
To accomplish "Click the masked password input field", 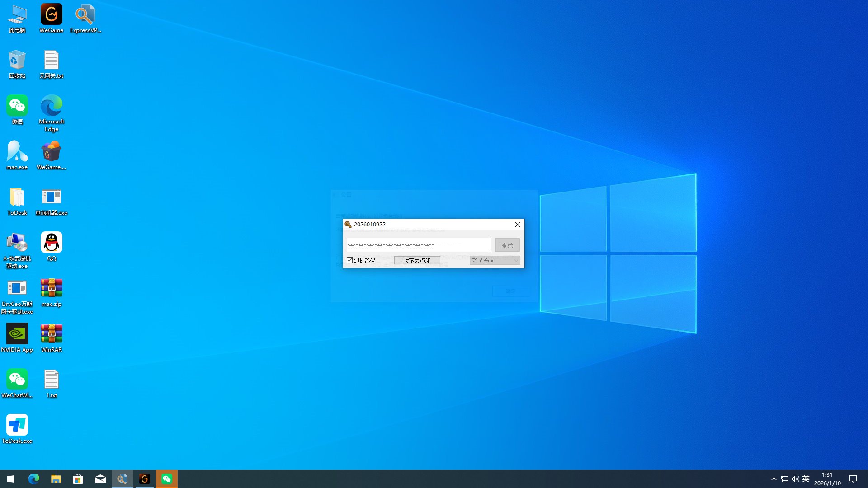I will pyautogui.click(x=419, y=245).
